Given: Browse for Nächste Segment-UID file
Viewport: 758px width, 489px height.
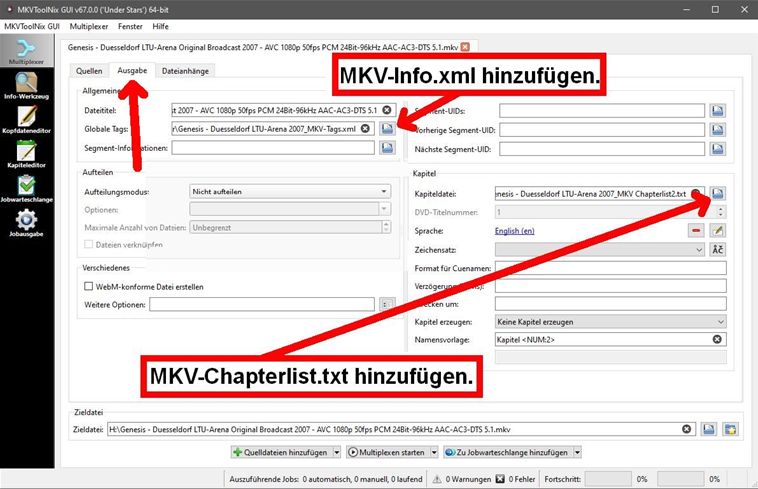Looking at the screenshot, I should [x=718, y=149].
